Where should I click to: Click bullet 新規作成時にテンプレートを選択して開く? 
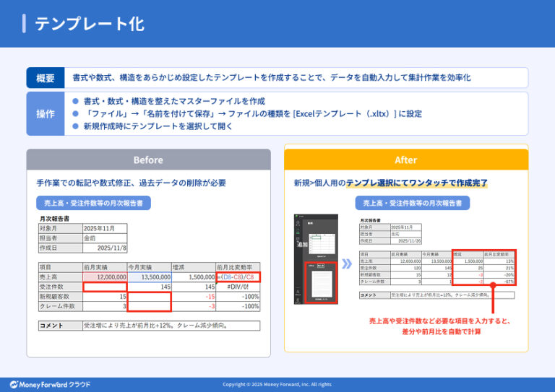tap(158, 126)
